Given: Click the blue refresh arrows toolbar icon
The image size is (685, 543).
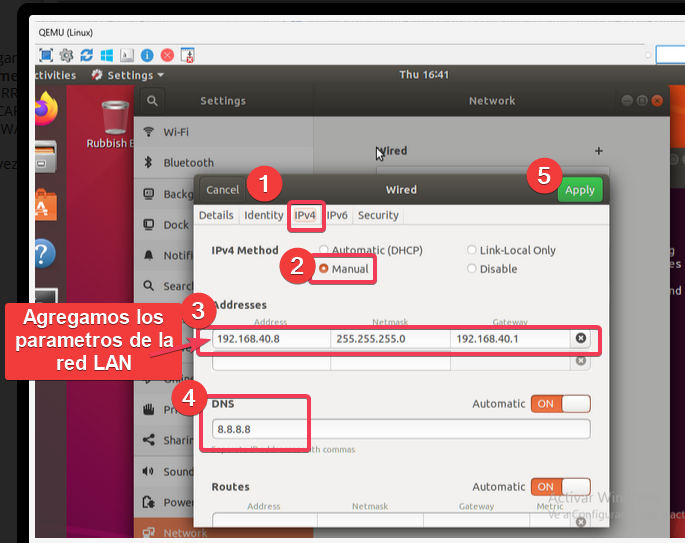Looking at the screenshot, I should pos(87,55).
